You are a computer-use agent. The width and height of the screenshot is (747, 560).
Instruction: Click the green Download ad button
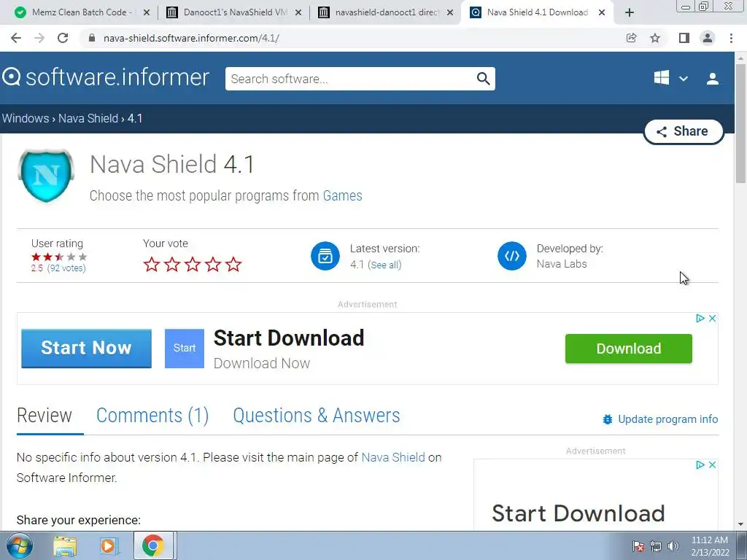[x=628, y=349]
